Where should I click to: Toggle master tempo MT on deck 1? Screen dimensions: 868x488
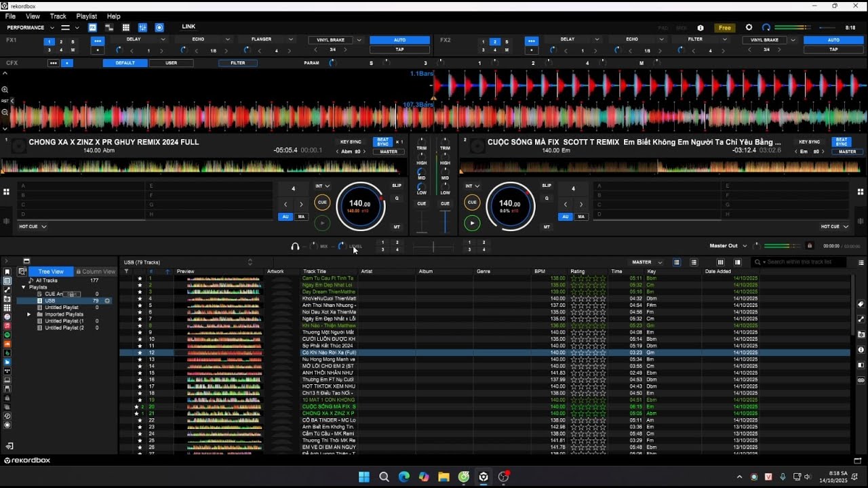coord(397,227)
